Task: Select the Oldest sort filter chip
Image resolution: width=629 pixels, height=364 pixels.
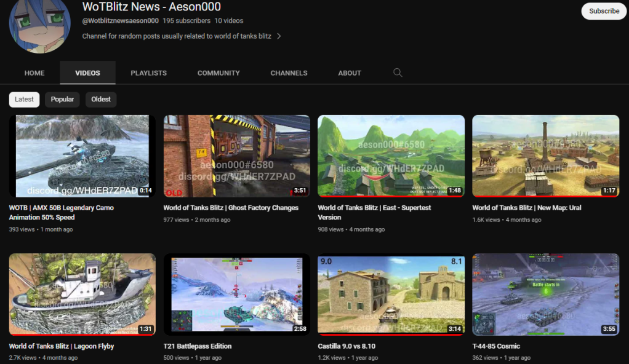Action: coord(101,100)
